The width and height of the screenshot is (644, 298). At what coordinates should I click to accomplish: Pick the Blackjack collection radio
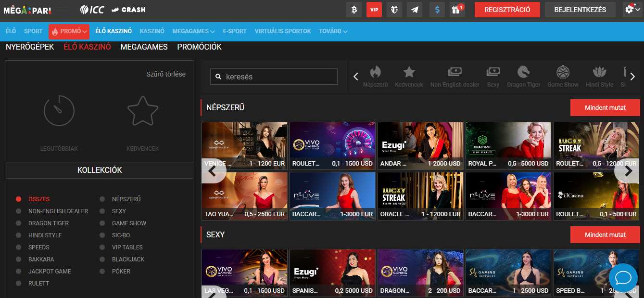pyautogui.click(x=102, y=259)
